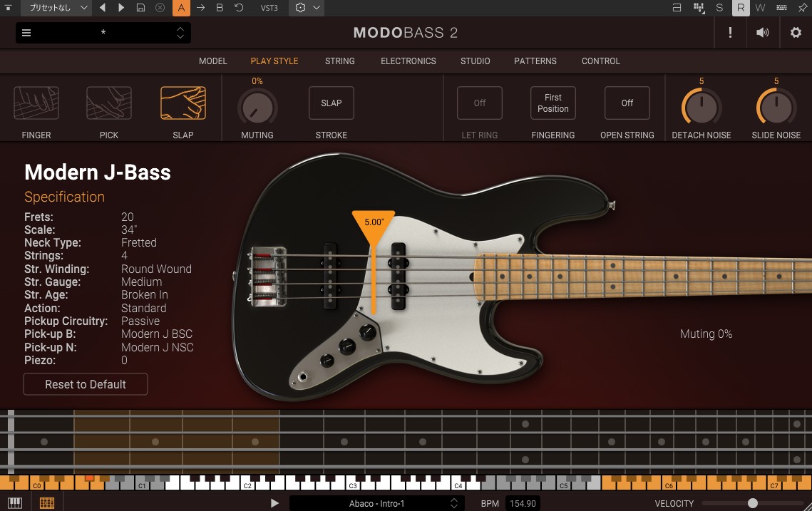Click the Modern J BSC pickup value
Viewport: 812px width, 511px height.
pyautogui.click(x=157, y=334)
